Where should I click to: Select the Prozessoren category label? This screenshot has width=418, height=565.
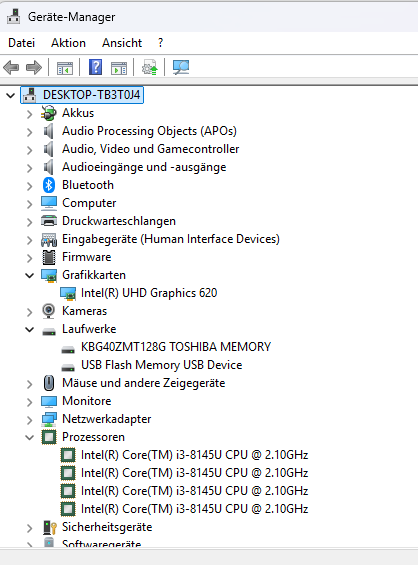(x=93, y=437)
